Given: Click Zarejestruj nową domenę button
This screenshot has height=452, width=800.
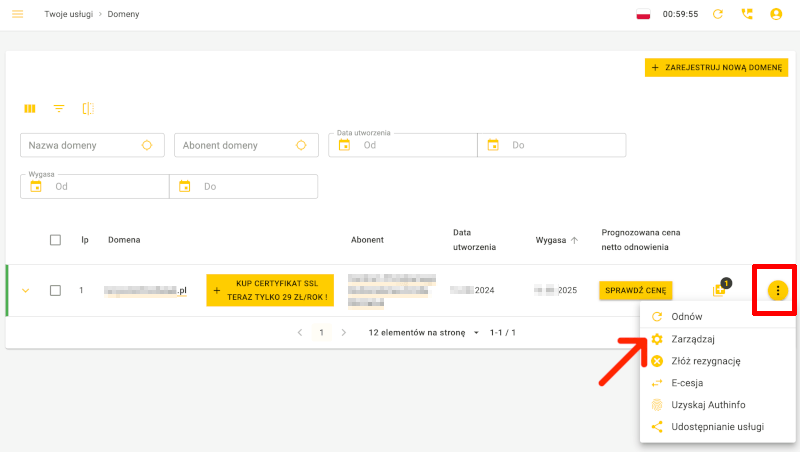Looking at the screenshot, I should coord(716,67).
